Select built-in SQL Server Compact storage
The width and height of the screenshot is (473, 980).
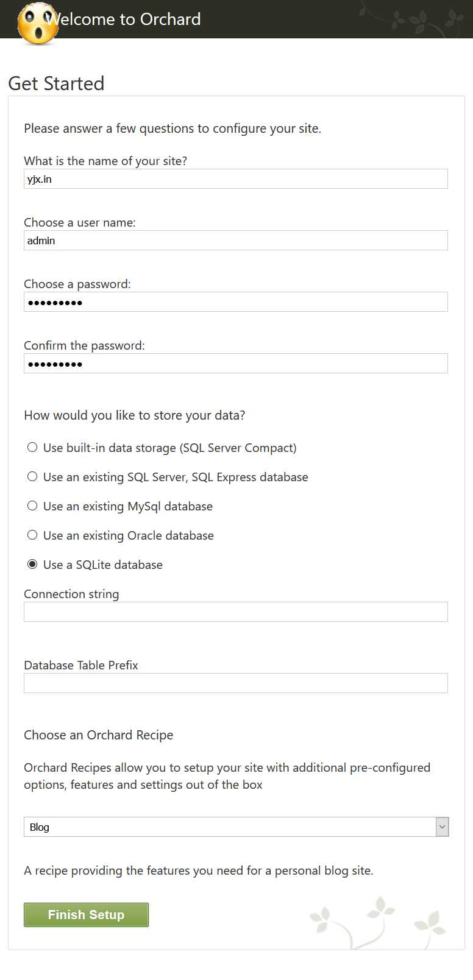click(x=32, y=447)
